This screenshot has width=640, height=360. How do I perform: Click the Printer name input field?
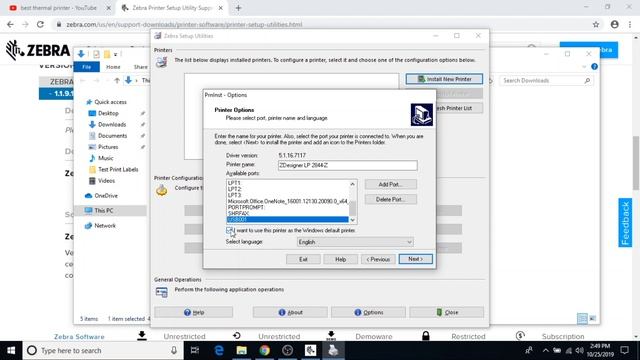348,165
